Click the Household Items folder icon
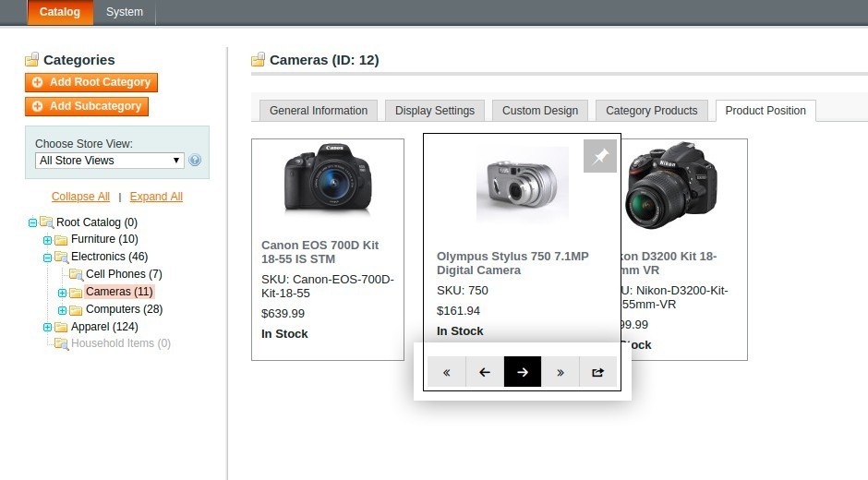The width and height of the screenshot is (868, 480). click(x=62, y=343)
